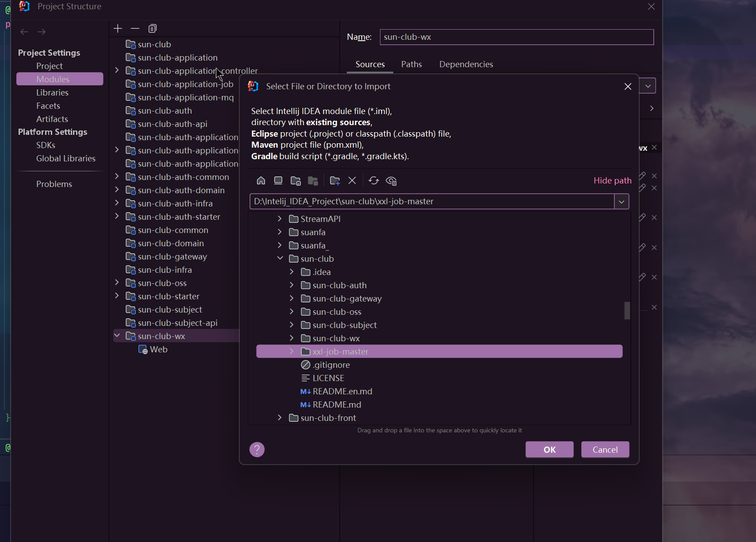Image resolution: width=756 pixels, height=542 pixels.
Task: Click the OK button
Action: [x=549, y=450]
